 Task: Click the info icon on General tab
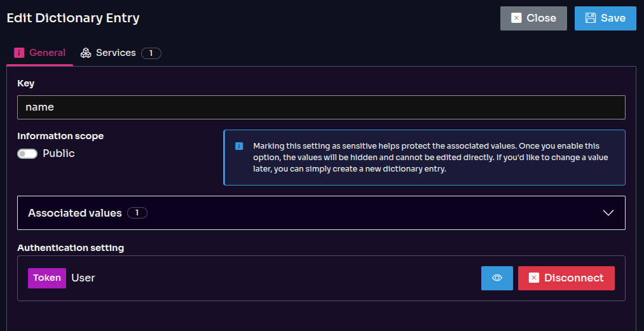pyautogui.click(x=19, y=53)
